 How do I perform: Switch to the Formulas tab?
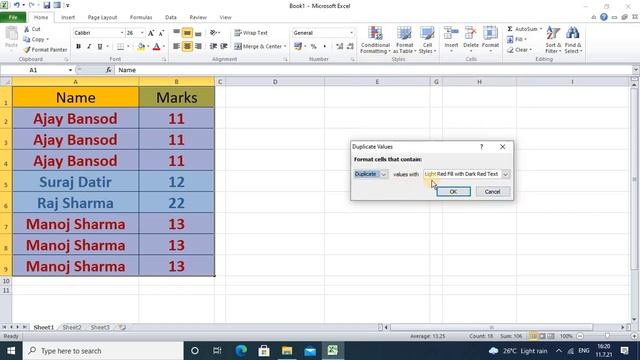(141, 18)
